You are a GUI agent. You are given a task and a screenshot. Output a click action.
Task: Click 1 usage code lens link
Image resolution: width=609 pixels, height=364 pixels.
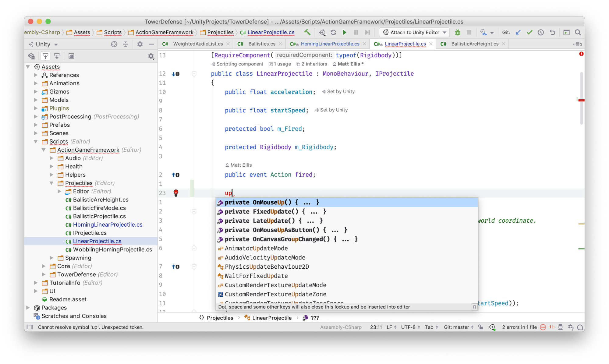pos(280,64)
